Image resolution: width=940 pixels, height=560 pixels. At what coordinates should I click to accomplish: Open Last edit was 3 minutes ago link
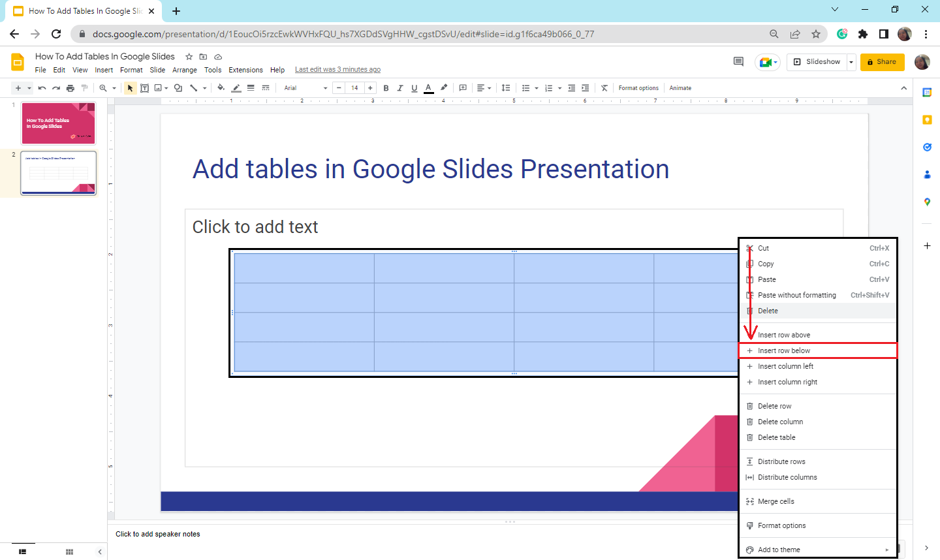pyautogui.click(x=337, y=70)
